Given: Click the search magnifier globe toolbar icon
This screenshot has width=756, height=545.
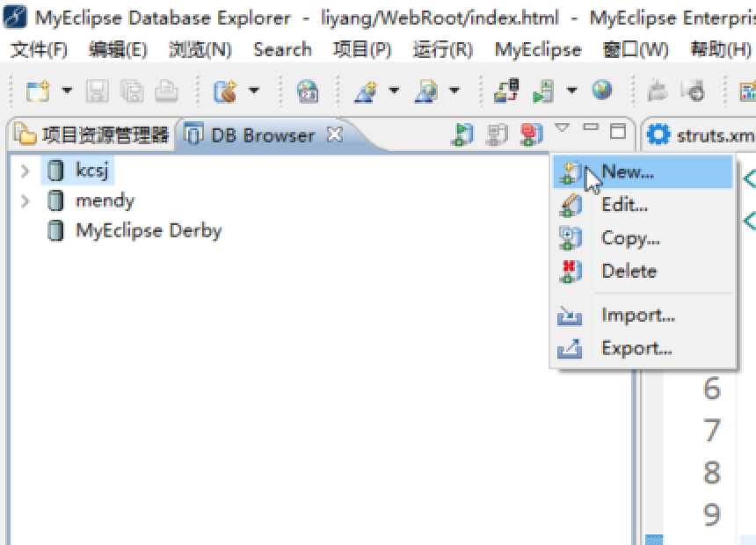Looking at the screenshot, I should 426,91.
